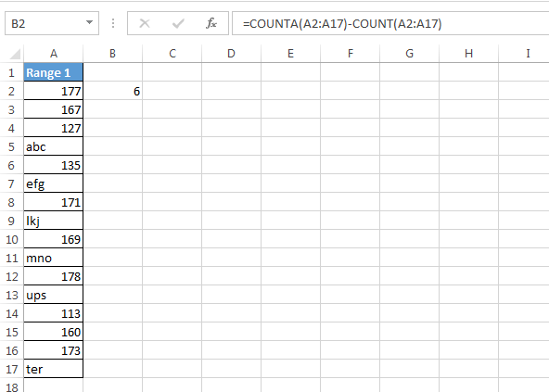The width and height of the screenshot is (549, 392).
Task: Select the Range 1 header cell
Action: click(x=53, y=72)
